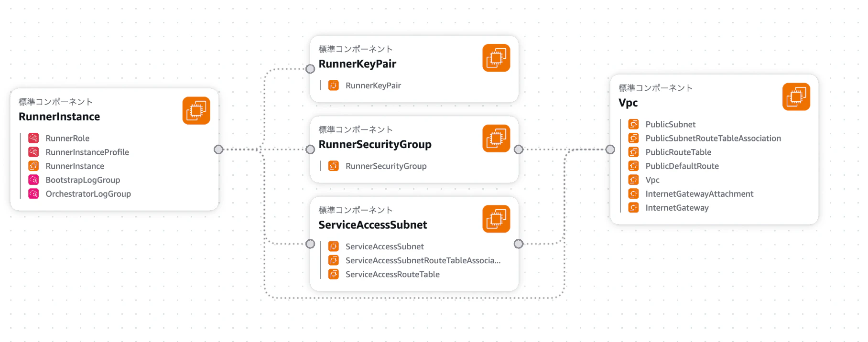868x342 pixels.
Task: Click the left connector port of Vpc card
Action: pyautogui.click(x=610, y=150)
